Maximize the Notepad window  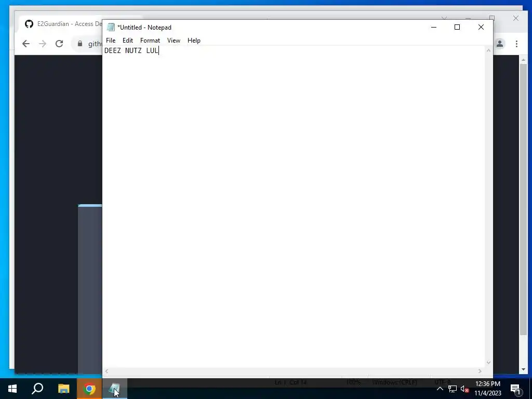click(x=457, y=27)
